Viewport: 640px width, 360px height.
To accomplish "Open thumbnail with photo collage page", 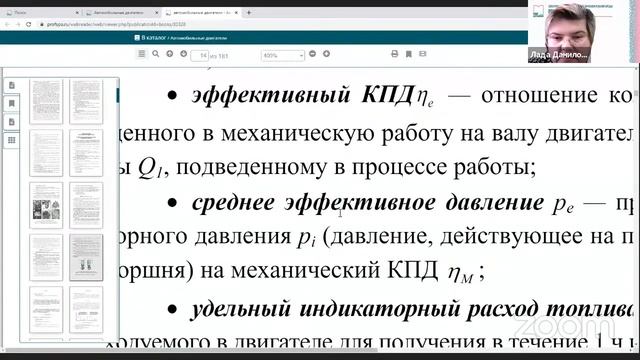I will (46, 205).
